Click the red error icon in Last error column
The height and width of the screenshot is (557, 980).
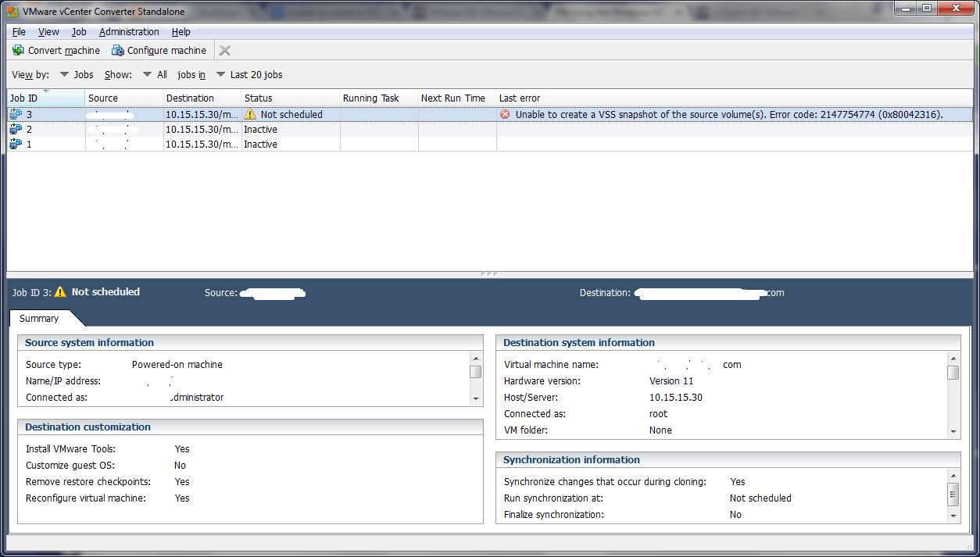click(x=505, y=114)
